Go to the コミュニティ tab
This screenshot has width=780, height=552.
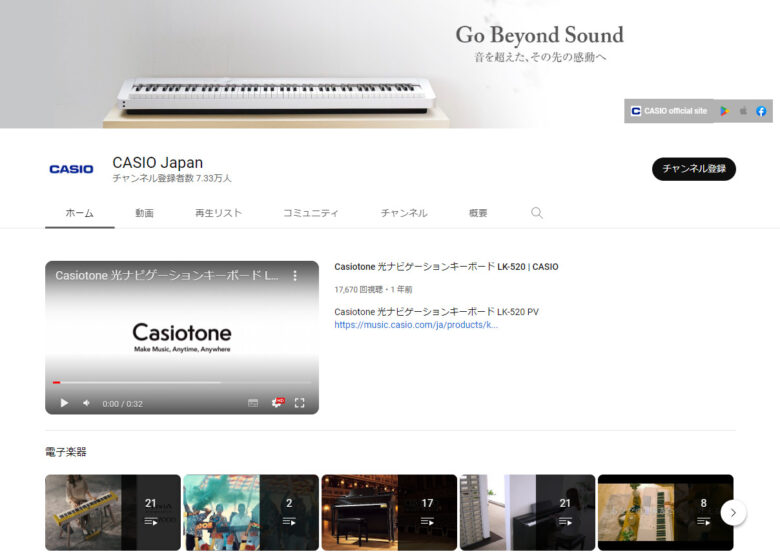[x=310, y=213]
